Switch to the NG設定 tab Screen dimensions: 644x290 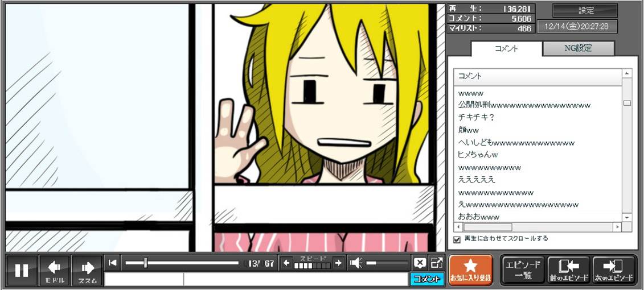point(578,48)
